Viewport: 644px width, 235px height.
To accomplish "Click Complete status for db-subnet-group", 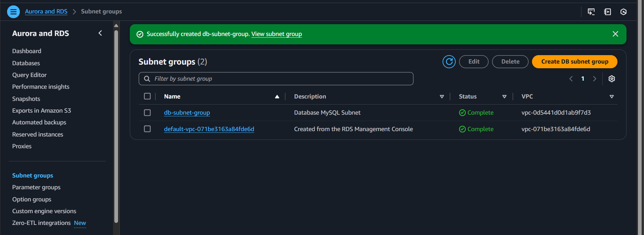I will (x=476, y=113).
